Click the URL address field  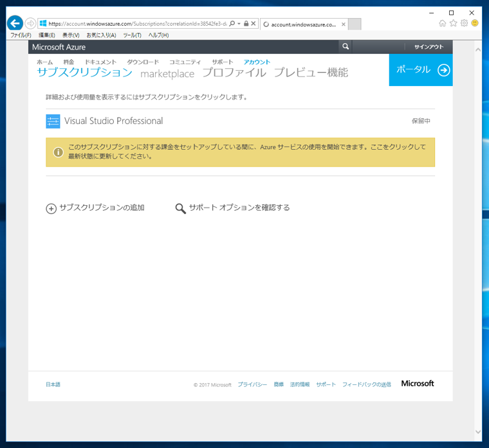tap(138, 24)
